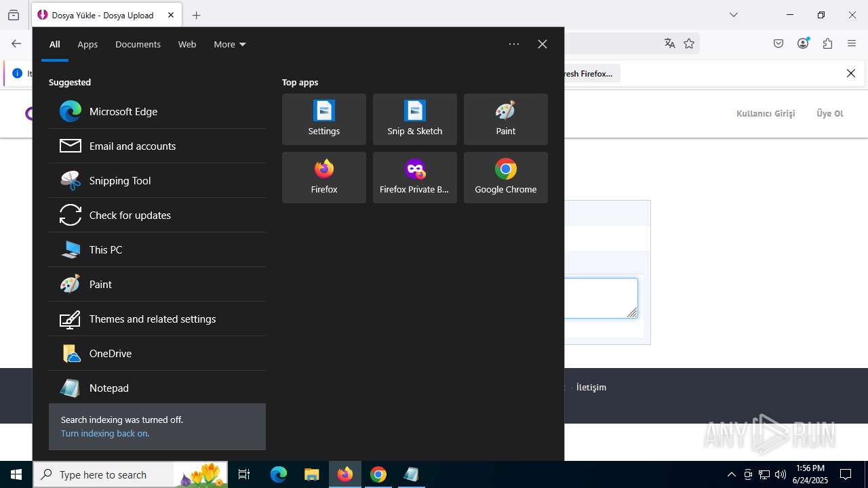Screen dimensions: 868x488
Task: Open a new Firefox tab
Action: 197,15
